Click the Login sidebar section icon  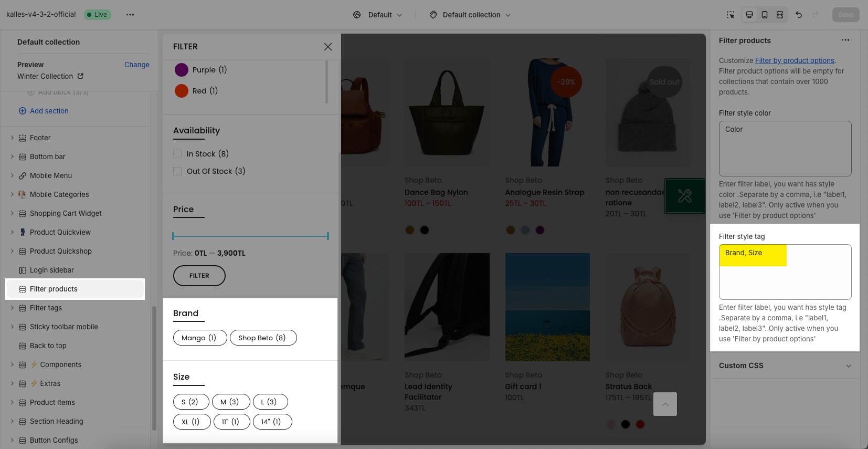coord(23,270)
